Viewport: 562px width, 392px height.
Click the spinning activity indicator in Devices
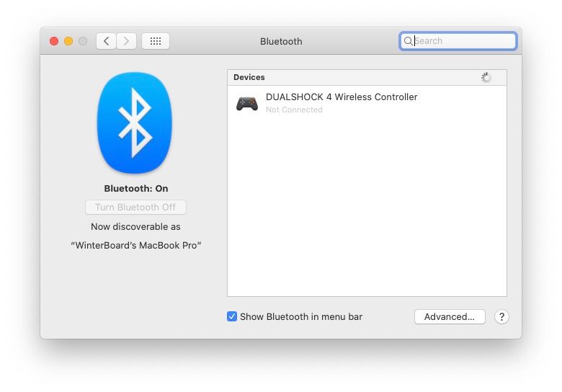click(486, 77)
